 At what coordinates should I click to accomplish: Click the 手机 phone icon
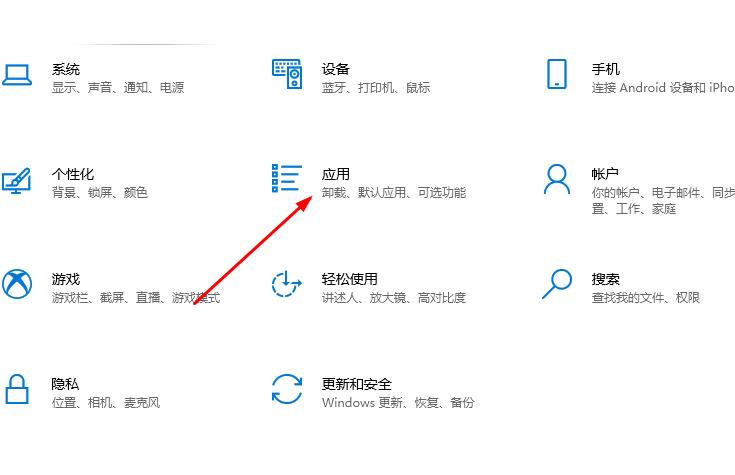coord(557,74)
